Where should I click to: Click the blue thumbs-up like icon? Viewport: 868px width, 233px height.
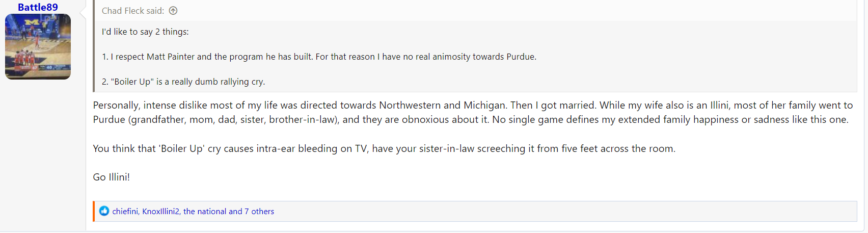click(104, 211)
